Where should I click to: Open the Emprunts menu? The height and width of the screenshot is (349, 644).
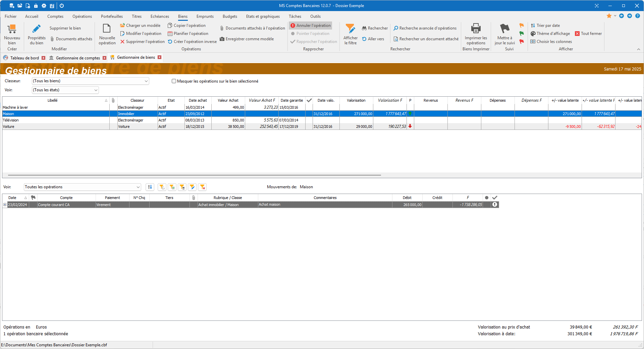pyautogui.click(x=205, y=16)
